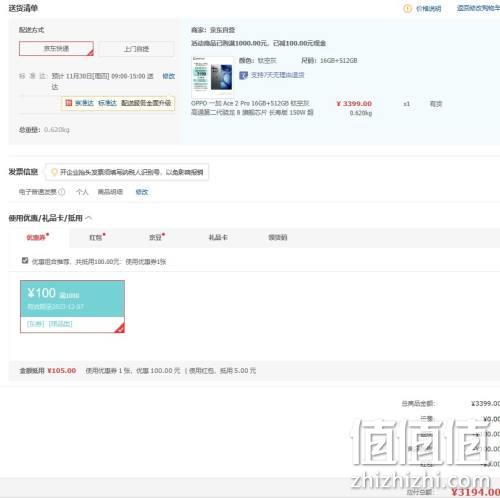The image size is (500, 498).
Task: Select the ¥100 coupon card
Action: [72, 306]
